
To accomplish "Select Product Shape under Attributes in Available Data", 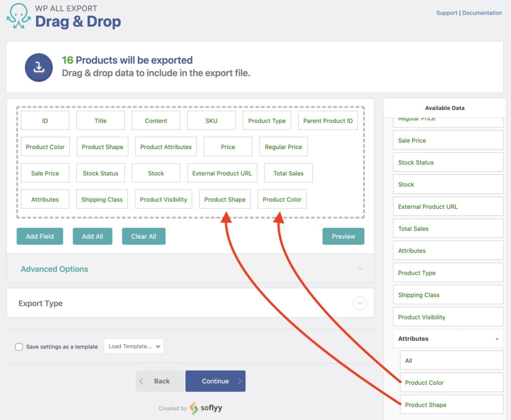I will tap(451, 405).
